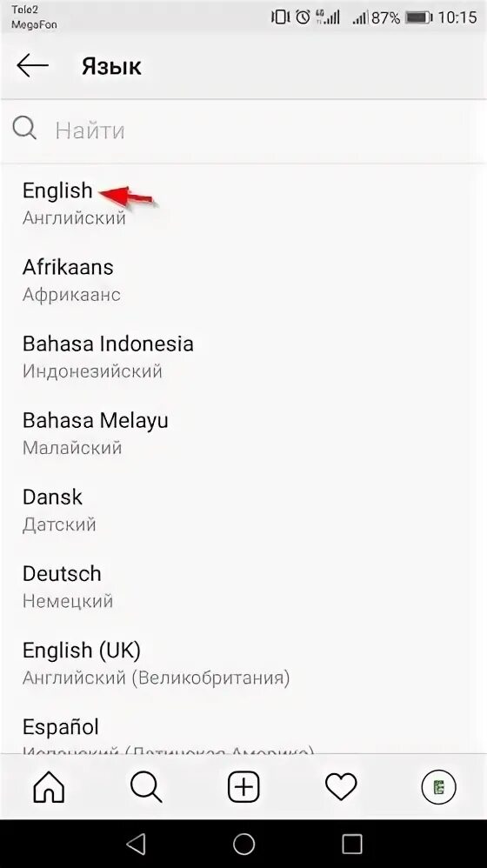Open the activity heart icon
This screenshot has height=868, width=487.
(341, 786)
